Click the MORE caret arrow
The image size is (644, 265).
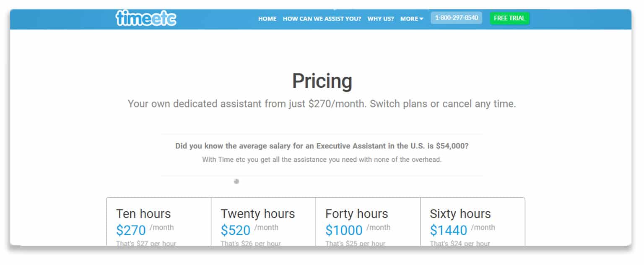[x=421, y=19]
